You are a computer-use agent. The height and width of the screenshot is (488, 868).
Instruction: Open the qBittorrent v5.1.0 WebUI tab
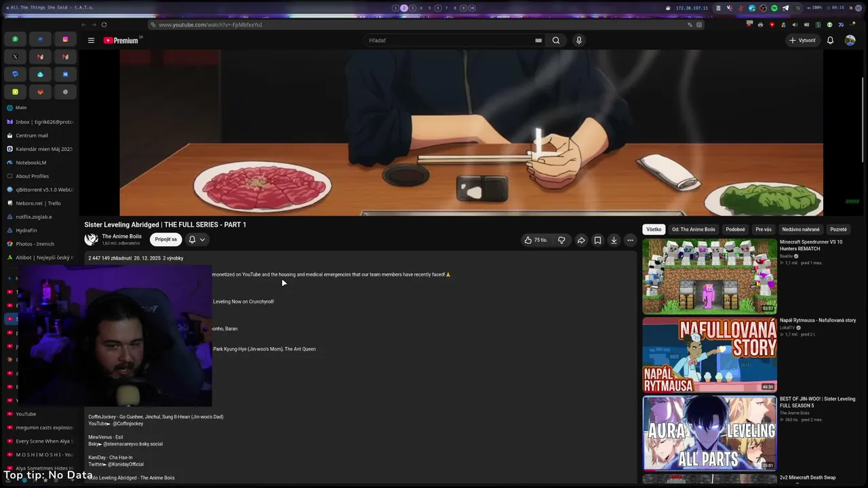coord(39,190)
